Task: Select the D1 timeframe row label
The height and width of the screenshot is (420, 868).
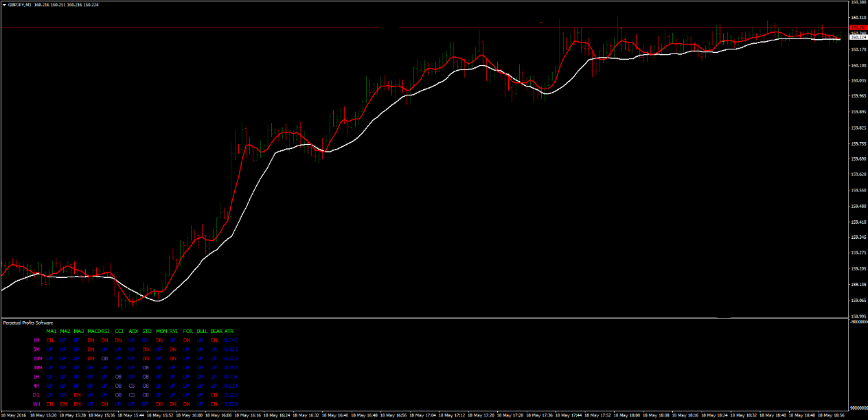Action: [36, 395]
